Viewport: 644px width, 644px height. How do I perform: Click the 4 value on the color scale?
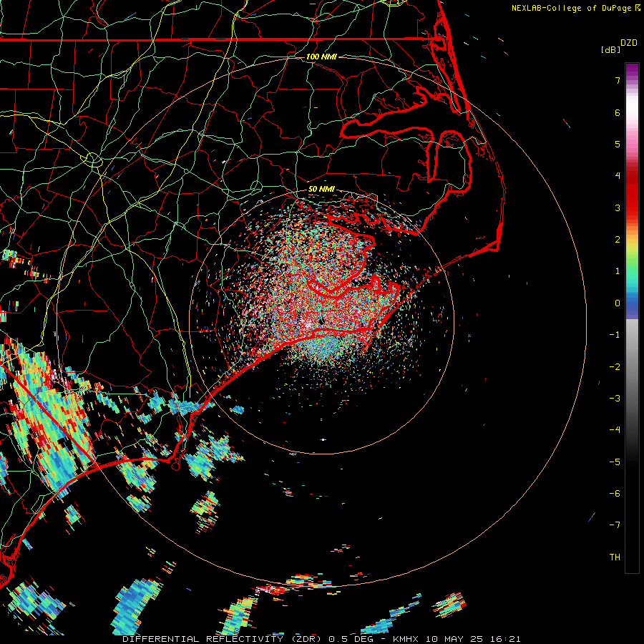click(x=618, y=176)
